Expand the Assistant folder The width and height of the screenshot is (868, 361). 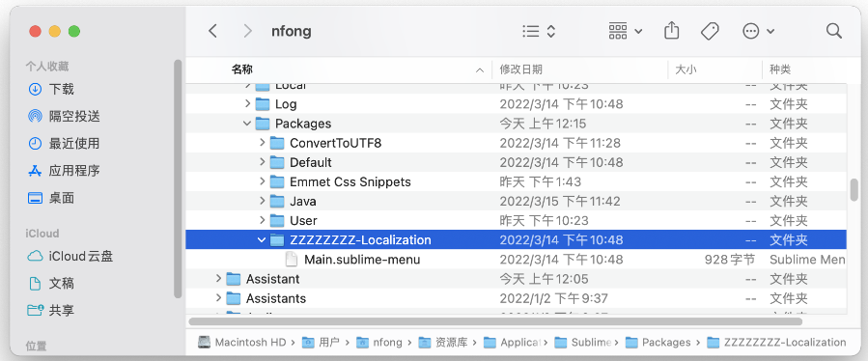click(x=218, y=279)
